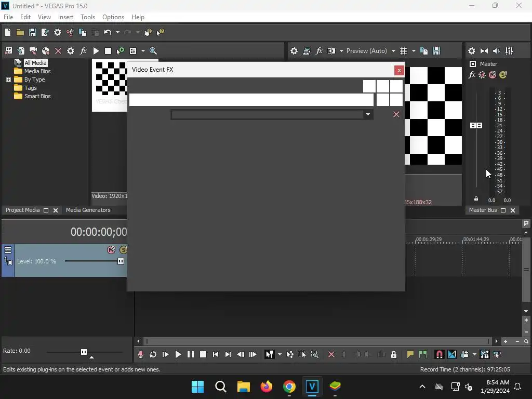Adjust the playback Rate slider handle

pos(84,352)
